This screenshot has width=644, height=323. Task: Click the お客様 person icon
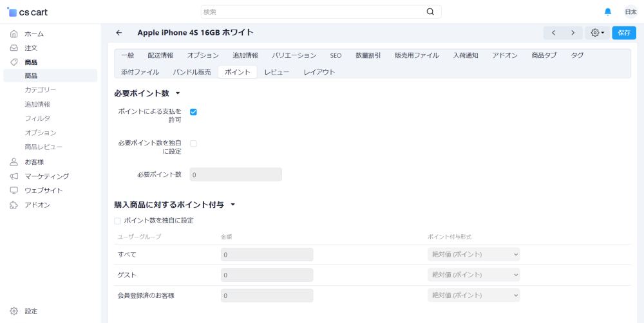[x=14, y=161]
